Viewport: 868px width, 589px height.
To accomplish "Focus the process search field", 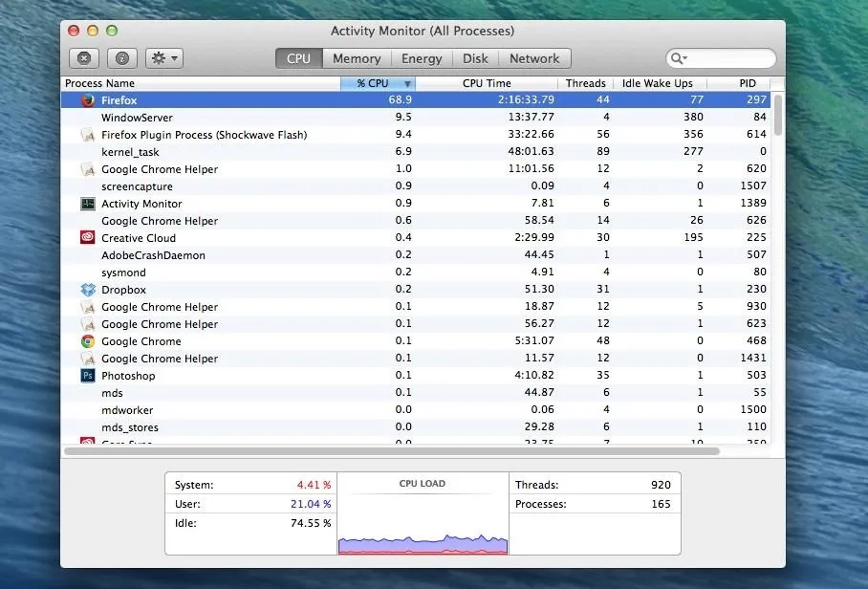I will (721, 58).
